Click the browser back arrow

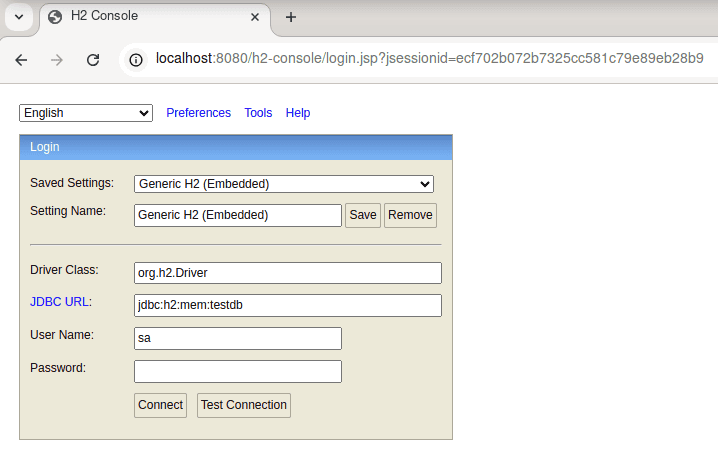21,59
